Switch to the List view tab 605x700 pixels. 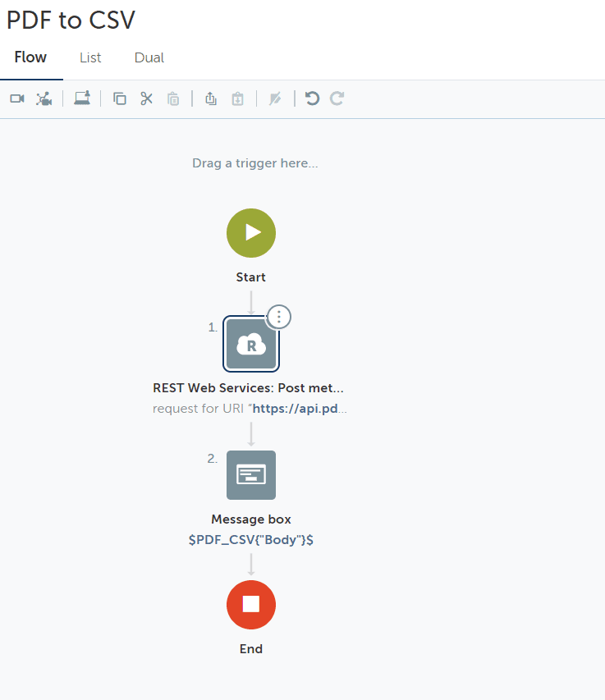tap(90, 57)
